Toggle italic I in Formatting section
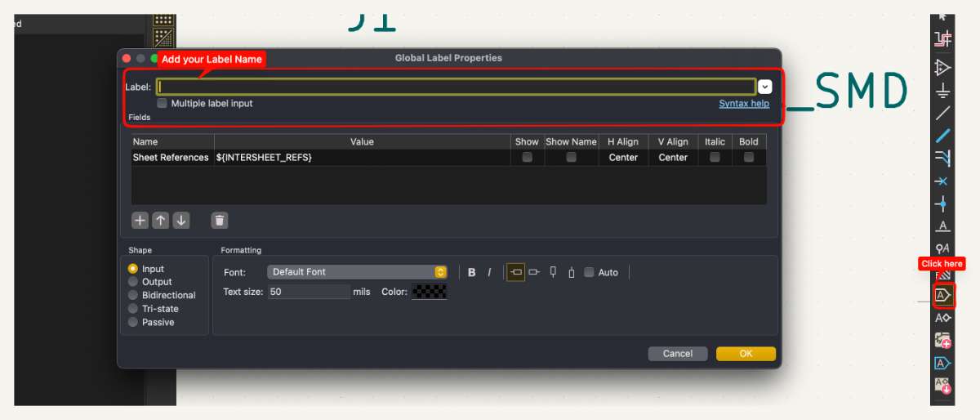 point(490,272)
